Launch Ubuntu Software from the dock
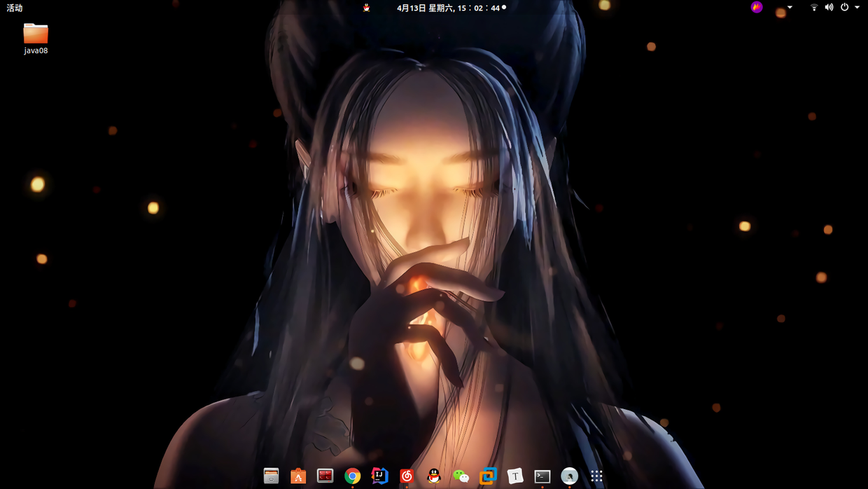Viewport: 868px width, 489px height. (x=298, y=476)
